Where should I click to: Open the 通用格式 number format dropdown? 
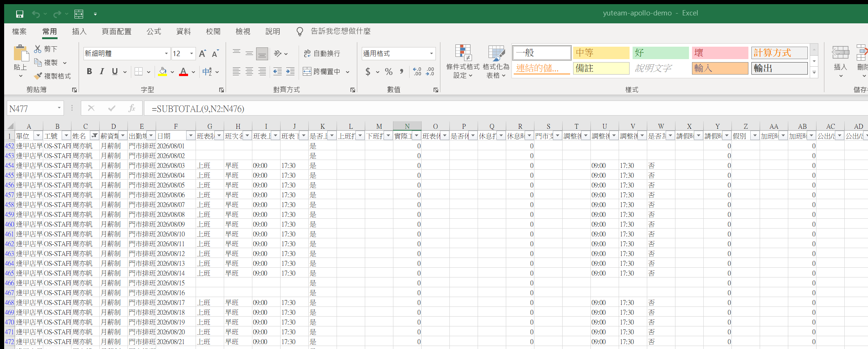click(431, 53)
